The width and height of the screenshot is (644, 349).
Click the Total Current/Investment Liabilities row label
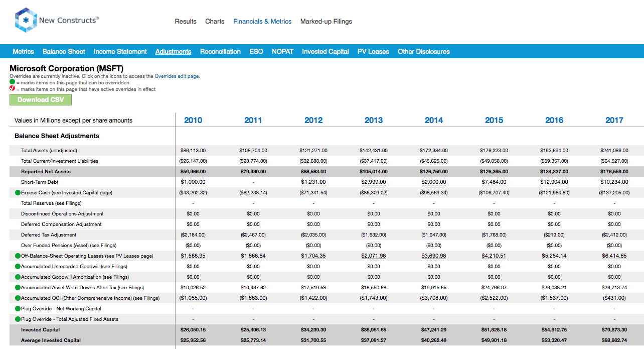pyautogui.click(x=60, y=161)
